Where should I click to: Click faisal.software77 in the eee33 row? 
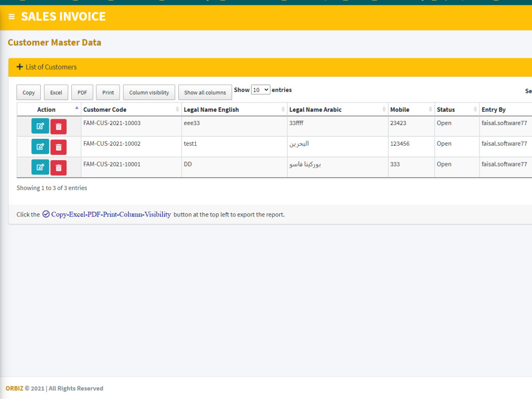(504, 123)
